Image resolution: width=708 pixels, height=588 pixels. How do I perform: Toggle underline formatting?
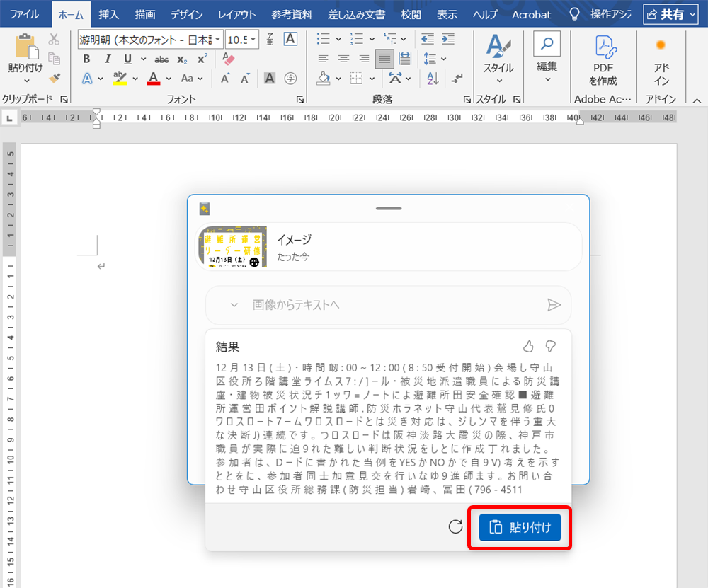tap(126, 59)
